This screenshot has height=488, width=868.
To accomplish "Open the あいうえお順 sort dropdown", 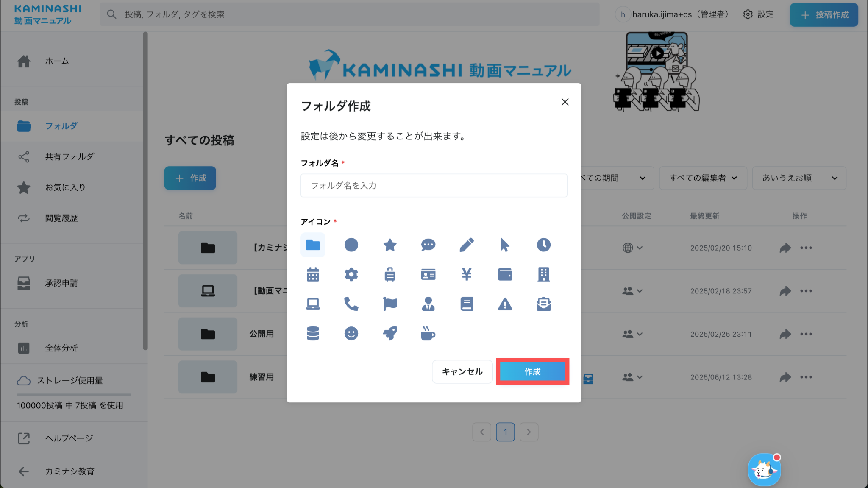I will (x=799, y=178).
